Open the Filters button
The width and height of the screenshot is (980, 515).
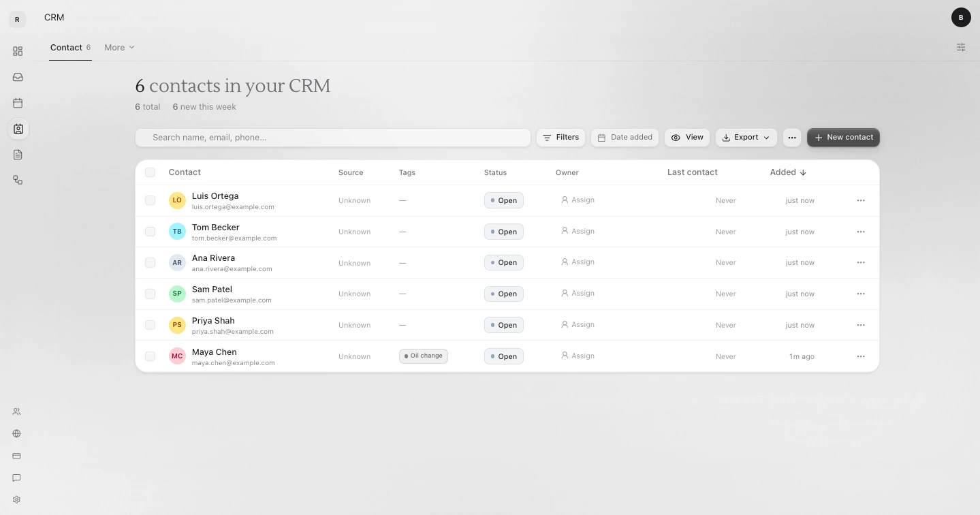(560, 138)
